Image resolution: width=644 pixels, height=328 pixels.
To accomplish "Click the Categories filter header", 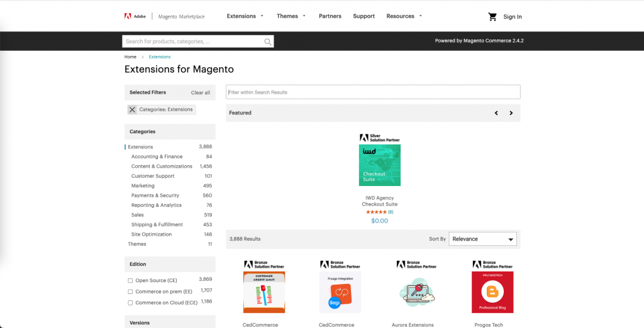I will [170, 132].
